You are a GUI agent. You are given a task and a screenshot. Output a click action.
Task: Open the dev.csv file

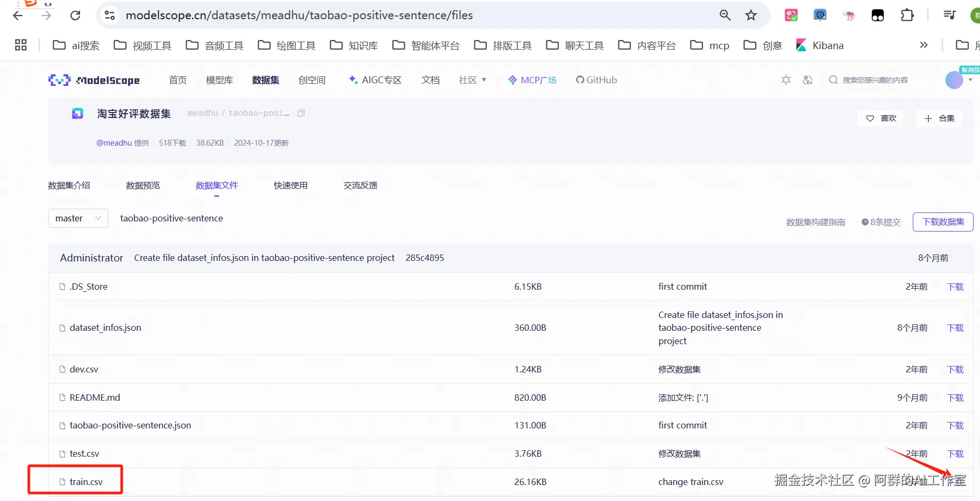(84, 369)
